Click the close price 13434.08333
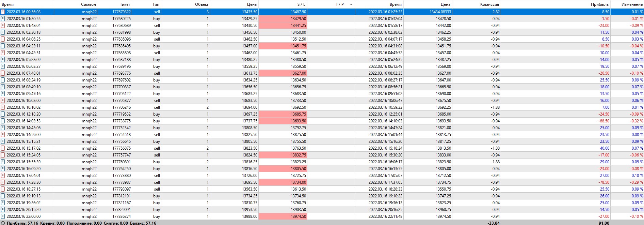644x225 pixels. pyautogui.click(x=440, y=12)
